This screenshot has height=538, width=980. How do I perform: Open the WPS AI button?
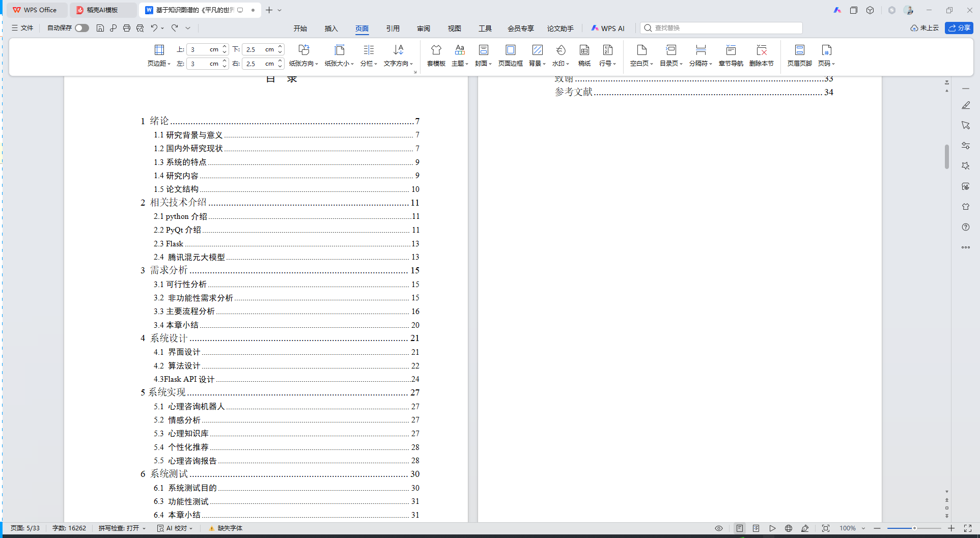tap(608, 29)
